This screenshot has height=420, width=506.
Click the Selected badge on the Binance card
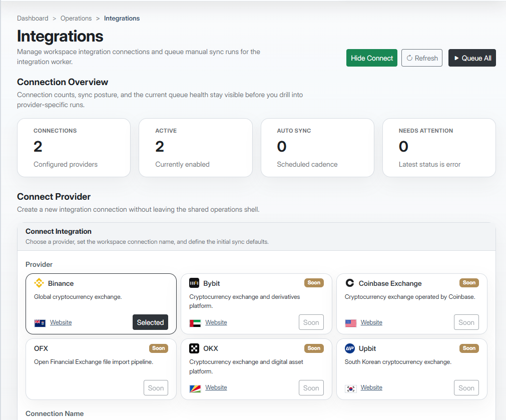pyautogui.click(x=150, y=322)
